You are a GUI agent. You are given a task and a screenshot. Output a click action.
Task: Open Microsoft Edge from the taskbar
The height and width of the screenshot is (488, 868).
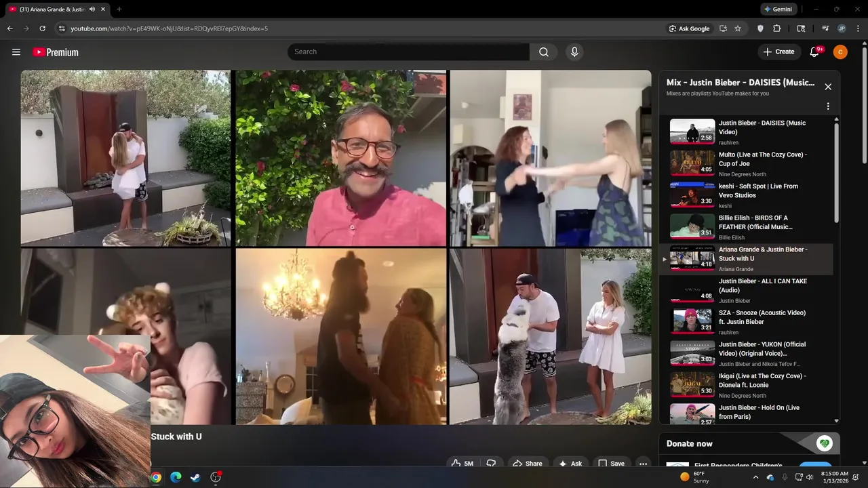pyautogui.click(x=176, y=477)
